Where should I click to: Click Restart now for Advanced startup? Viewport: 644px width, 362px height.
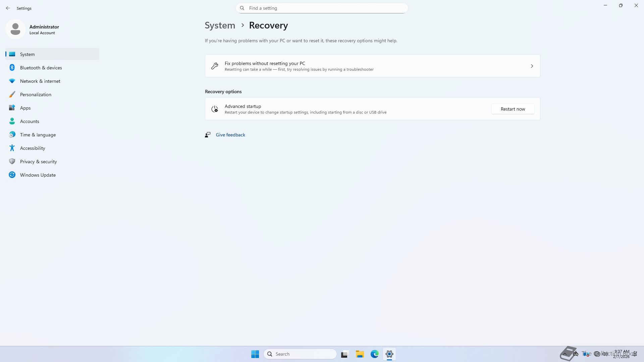click(x=513, y=109)
